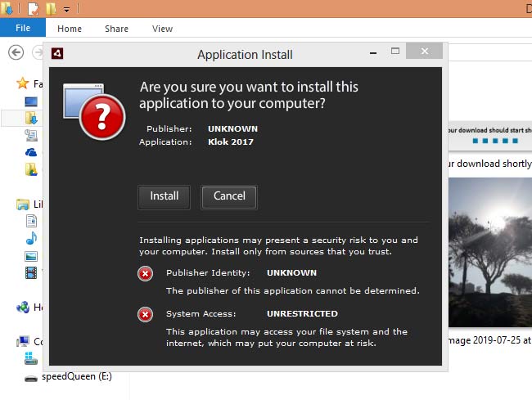This screenshot has height=400, width=532.
Task: Switch to the View ribbon tab
Action: point(162,29)
